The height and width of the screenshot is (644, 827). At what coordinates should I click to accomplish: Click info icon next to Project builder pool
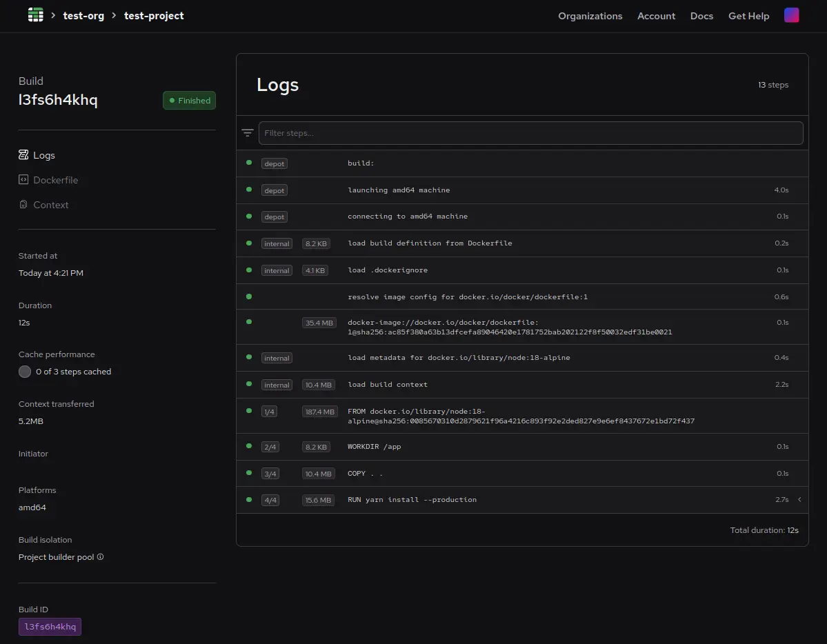(x=101, y=556)
